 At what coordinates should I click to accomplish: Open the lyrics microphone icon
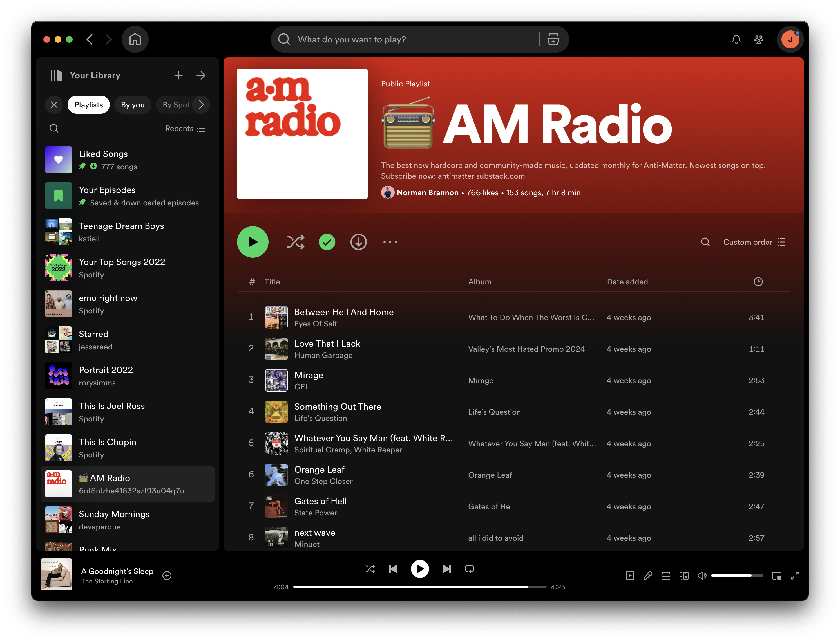(x=648, y=576)
